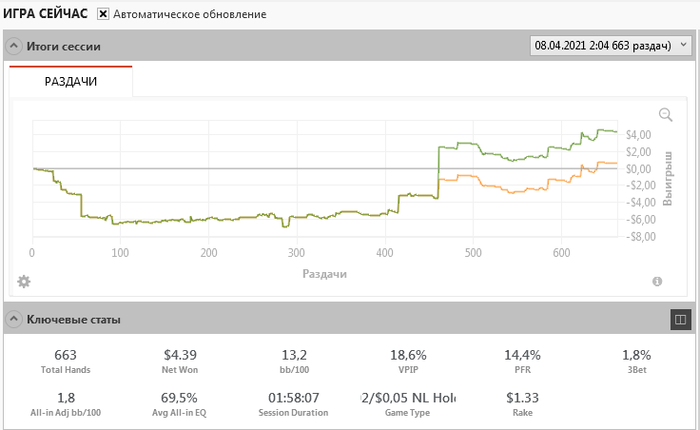Click the info icon below the chart
Screen dimensions: 700x430
click(657, 282)
